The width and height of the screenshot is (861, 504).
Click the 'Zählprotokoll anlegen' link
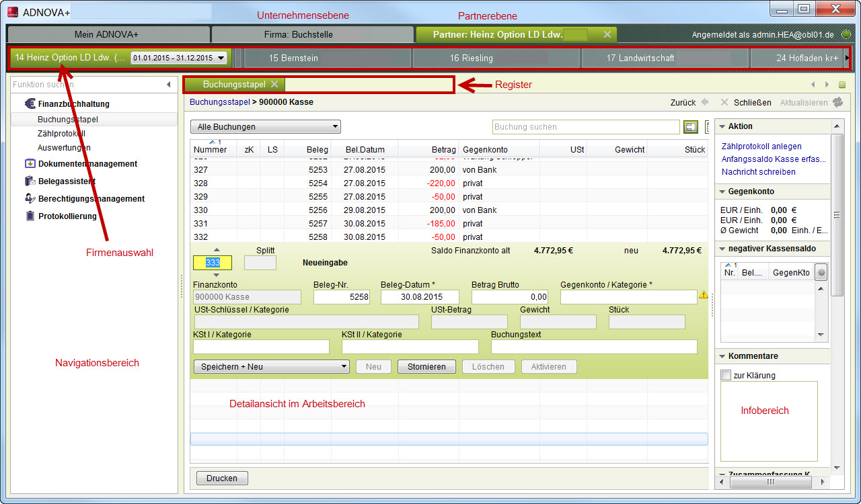(761, 146)
